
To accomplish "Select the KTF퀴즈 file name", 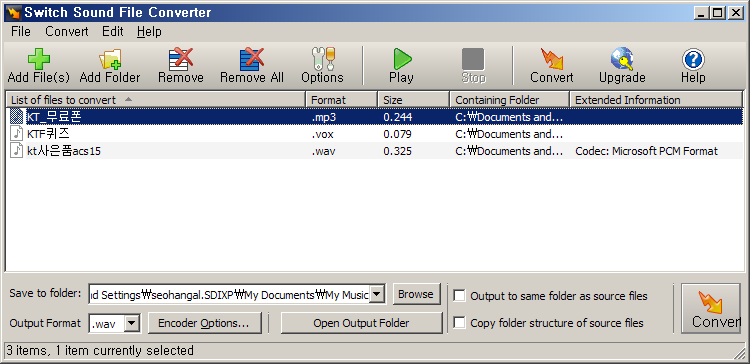I will pyautogui.click(x=48, y=134).
